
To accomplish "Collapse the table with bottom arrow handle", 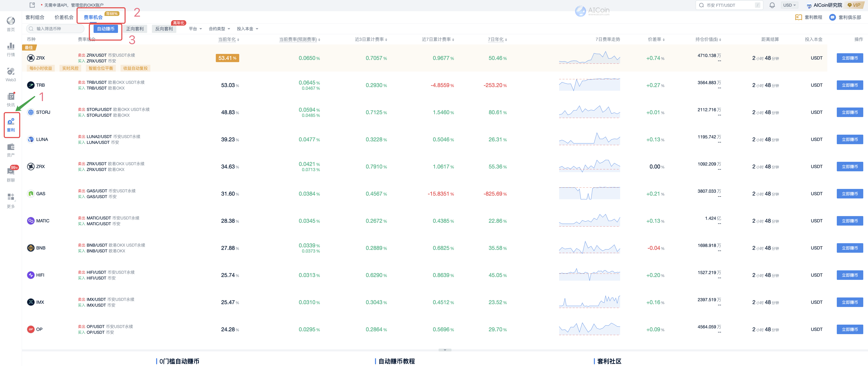I will [x=445, y=350].
